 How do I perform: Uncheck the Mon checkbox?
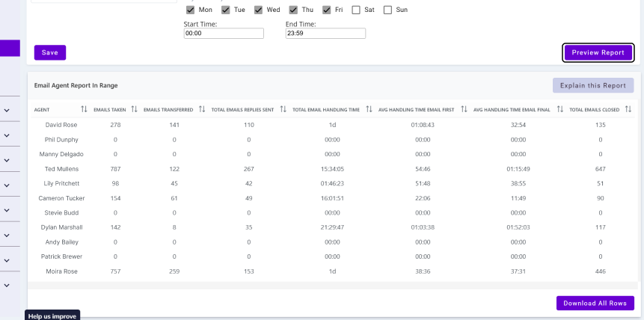[190, 10]
